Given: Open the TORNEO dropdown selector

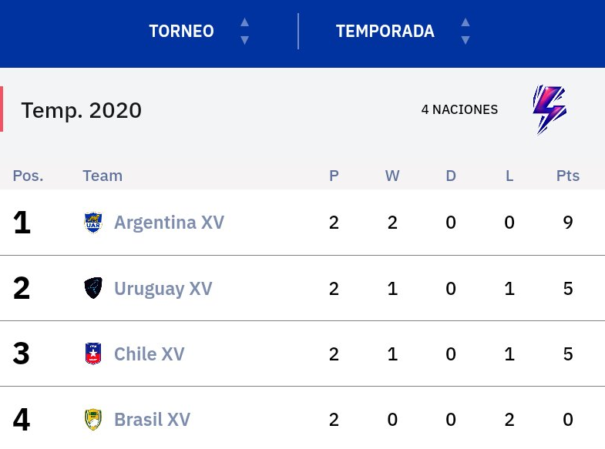Looking at the screenshot, I should click(x=199, y=31).
